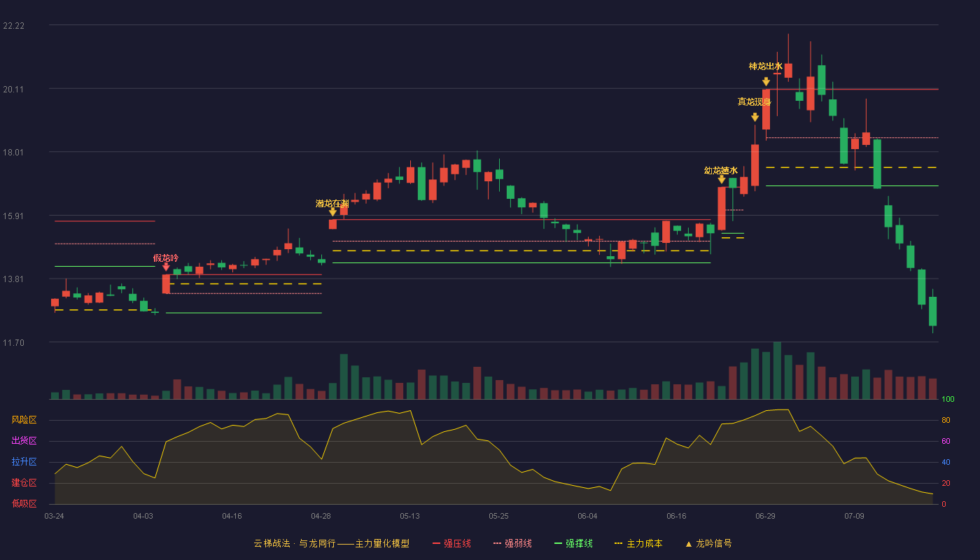Click the orange 80 indicator scale value
The height and width of the screenshot is (560, 980).
(946, 421)
